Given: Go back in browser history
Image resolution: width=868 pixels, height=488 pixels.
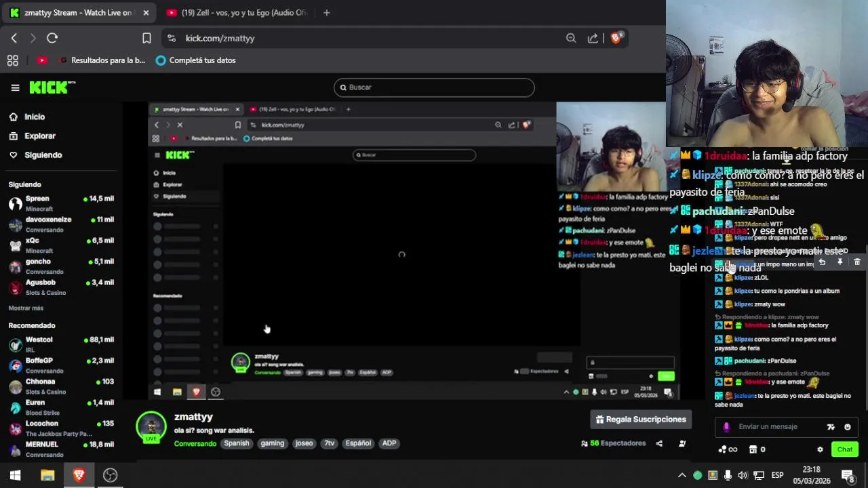Looking at the screenshot, I should pos(14,38).
